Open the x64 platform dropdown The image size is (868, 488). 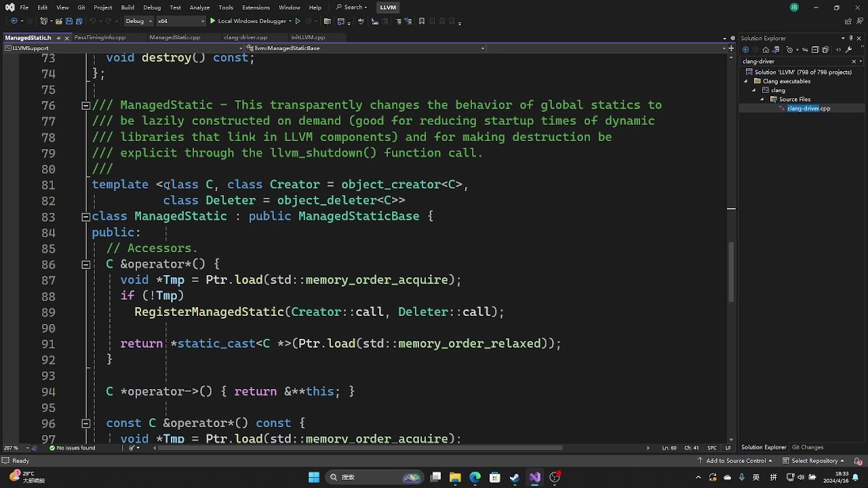pyautogui.click(x=180, y=21)
